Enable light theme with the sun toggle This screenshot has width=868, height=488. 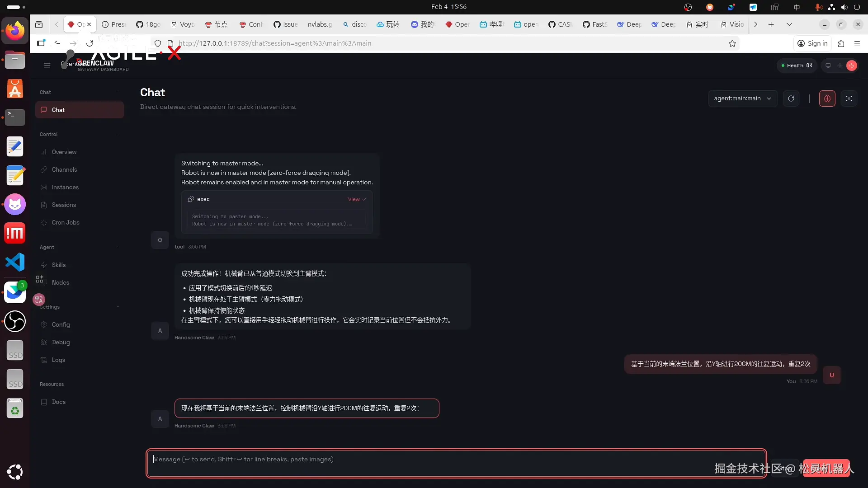[x=840, y=66]
